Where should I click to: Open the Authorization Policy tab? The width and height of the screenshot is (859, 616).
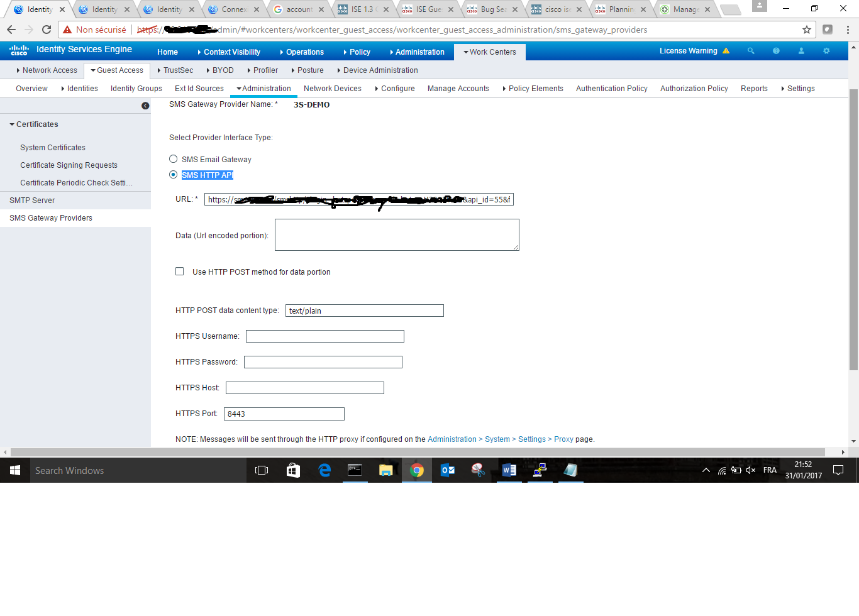[x=694, y=89]
